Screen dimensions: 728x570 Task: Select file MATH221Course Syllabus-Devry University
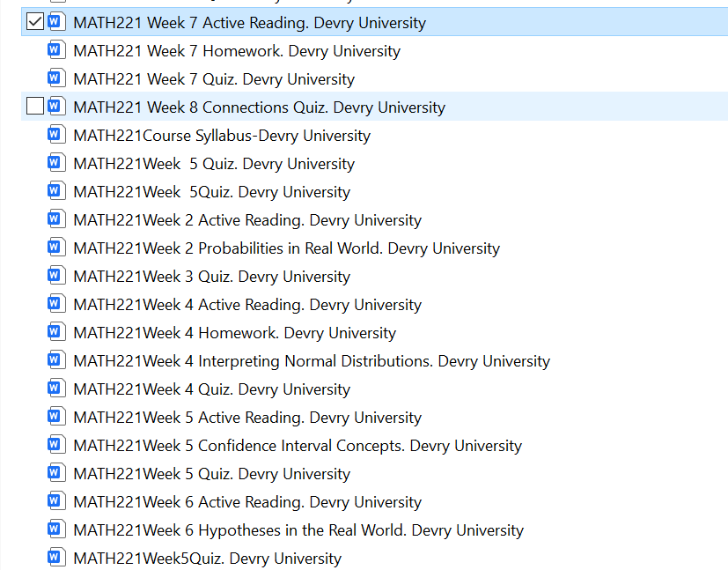coord(222,136)
